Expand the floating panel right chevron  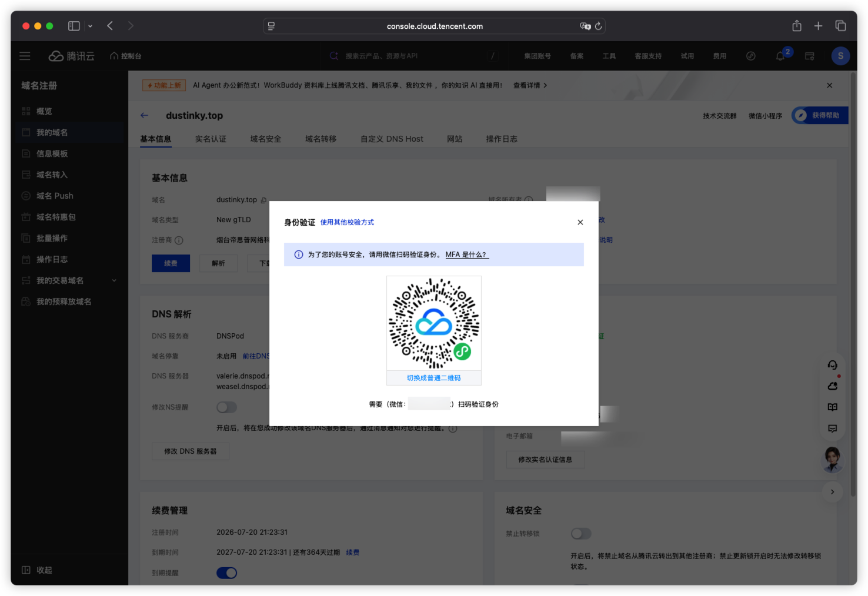[832, 492]
